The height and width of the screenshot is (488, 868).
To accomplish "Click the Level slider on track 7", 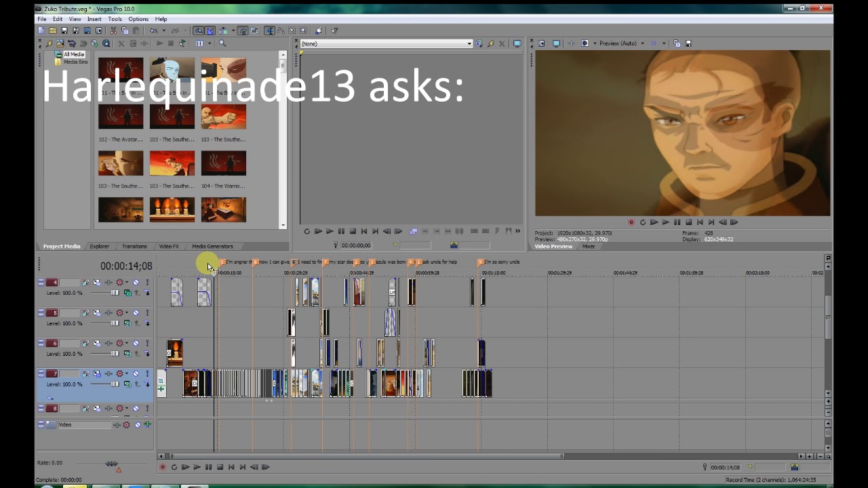I will [x=104, y=384].
